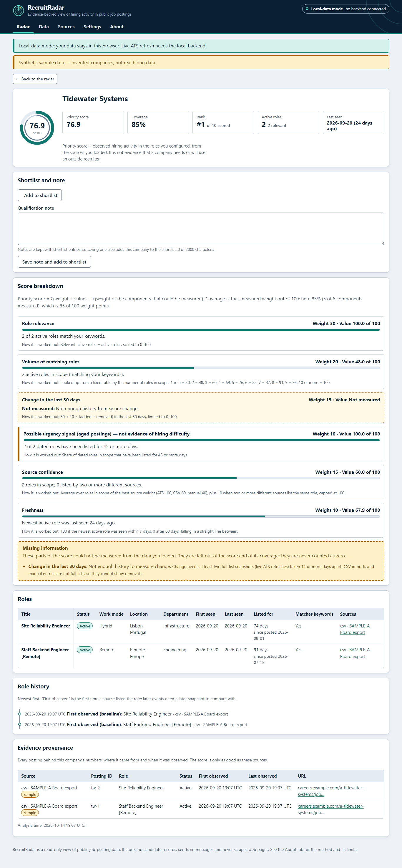Open the tw-1 careers.example.com URL
The width and height of the screenshot is (402, 868).
(330, 809)
